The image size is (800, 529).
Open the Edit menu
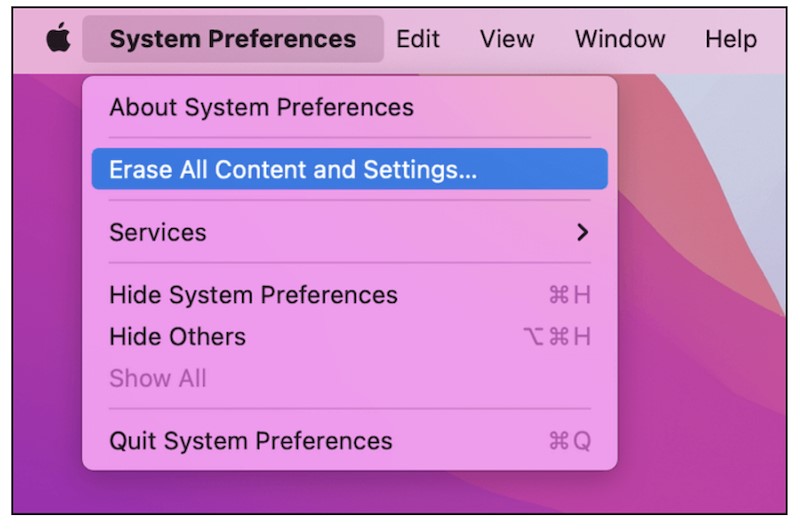[418, 40]
